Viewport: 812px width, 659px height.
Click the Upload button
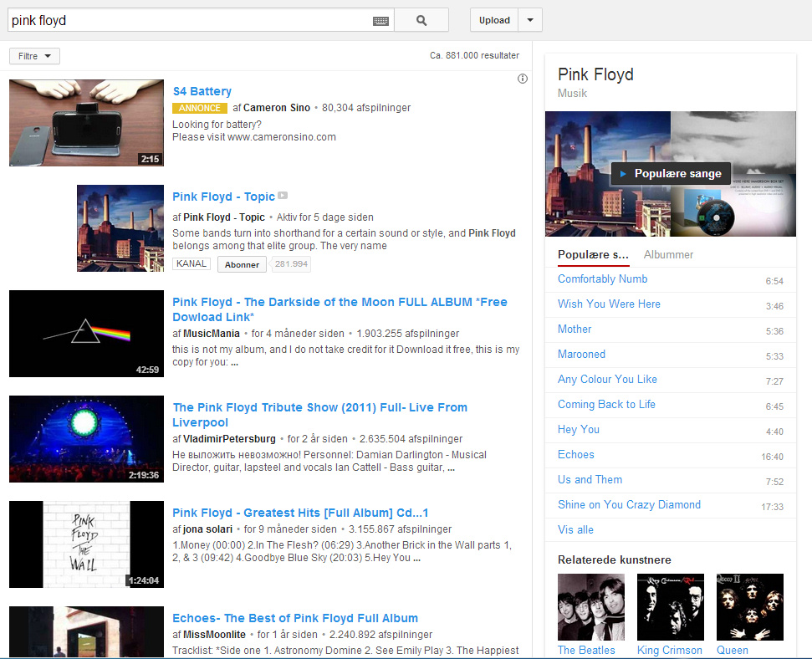[494, 20]
